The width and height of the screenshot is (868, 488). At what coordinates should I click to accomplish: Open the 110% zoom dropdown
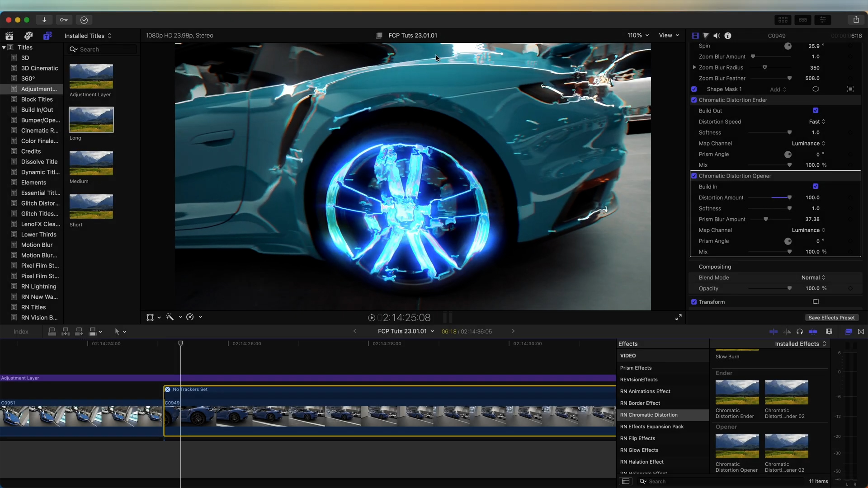pyautogui.click(x=638, y=35)
